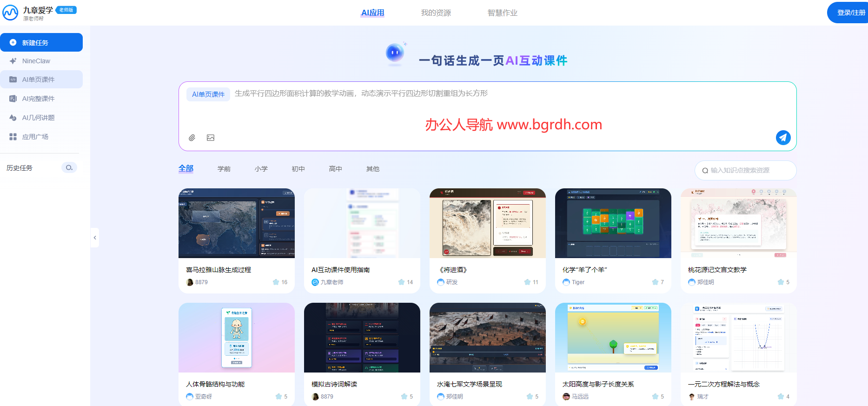Click the 《将进酒》 card title

coord(453,270)
